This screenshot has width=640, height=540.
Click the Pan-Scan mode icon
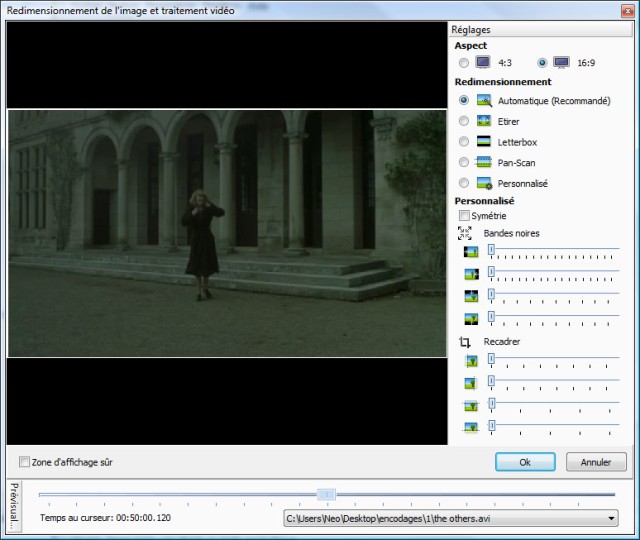pos(484,162)
